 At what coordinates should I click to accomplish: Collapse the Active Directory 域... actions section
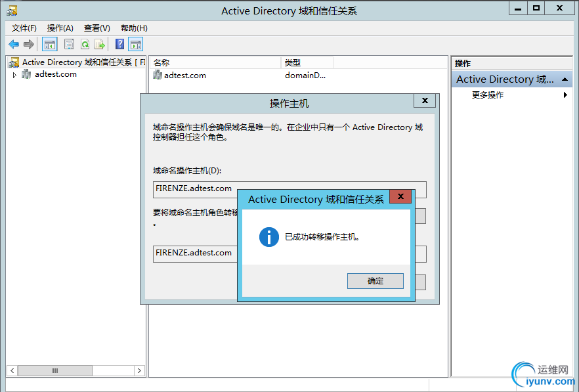(x=565, y=79)
